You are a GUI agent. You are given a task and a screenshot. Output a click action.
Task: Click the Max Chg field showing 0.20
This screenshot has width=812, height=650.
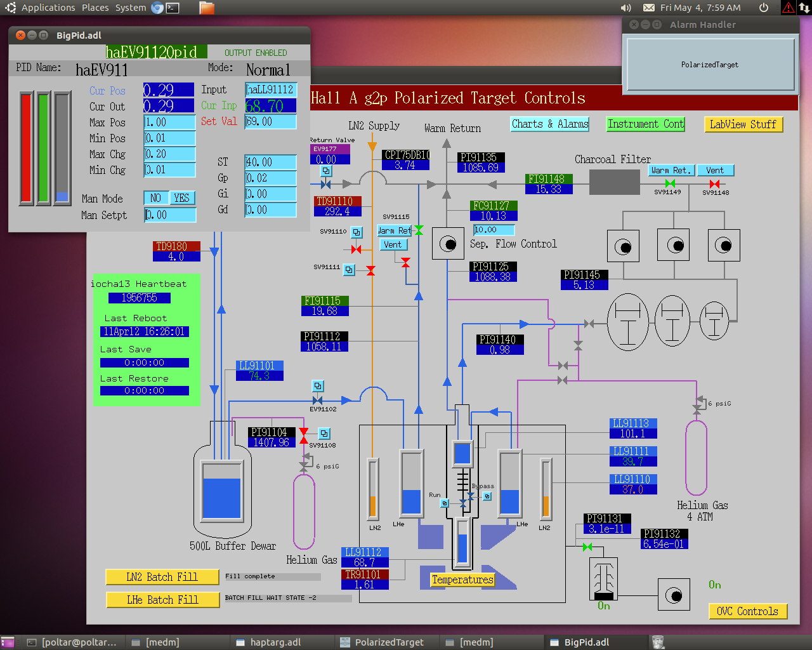coord(170,154)
